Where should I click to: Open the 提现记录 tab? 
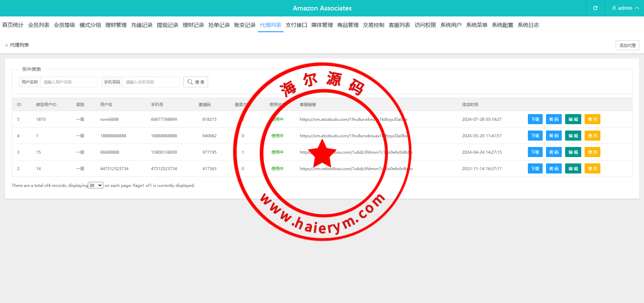pyautogui.click(x=167, y=25)
